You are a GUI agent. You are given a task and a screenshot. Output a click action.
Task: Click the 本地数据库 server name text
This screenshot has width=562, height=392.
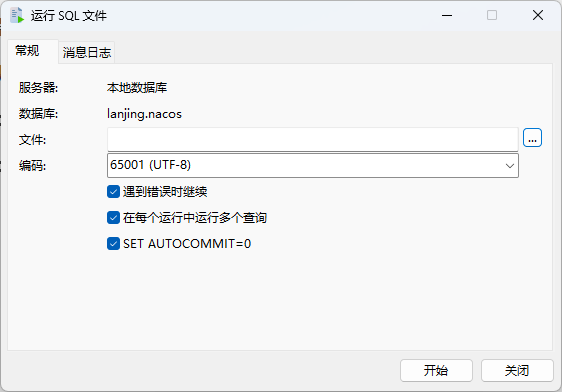coord(137,87)
